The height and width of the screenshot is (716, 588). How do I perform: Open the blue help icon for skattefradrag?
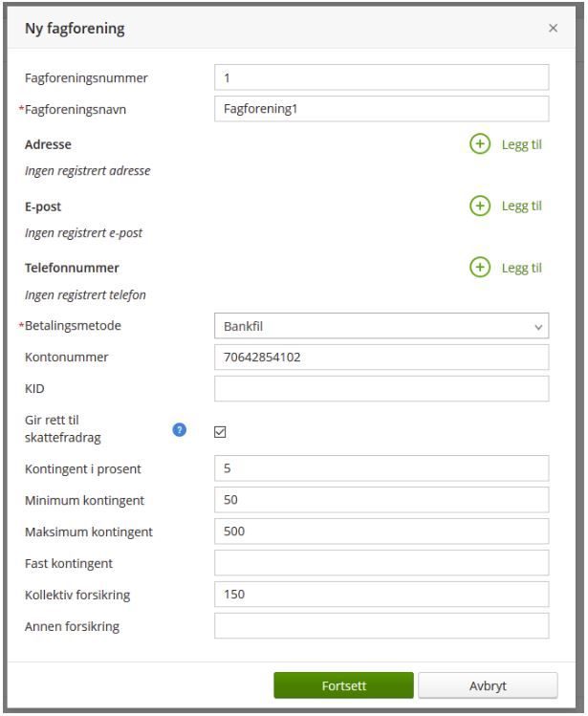tap(179, 429)
